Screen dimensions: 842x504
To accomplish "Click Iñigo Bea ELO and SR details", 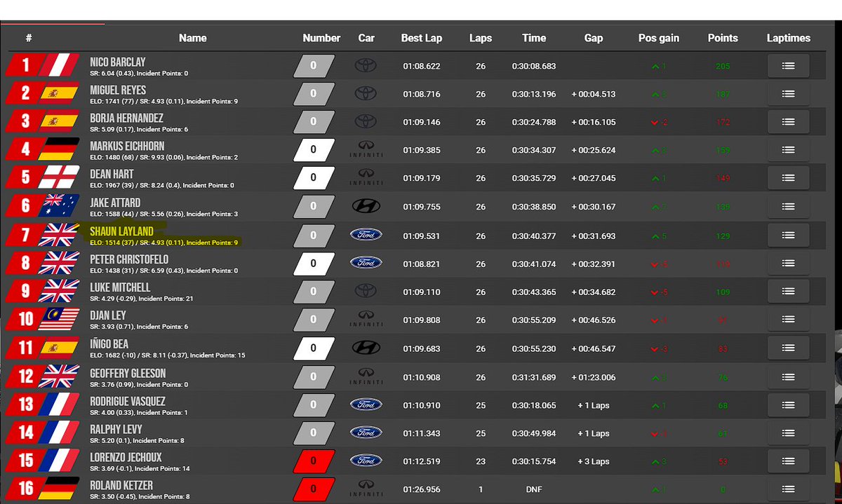I will click(168, 355).
